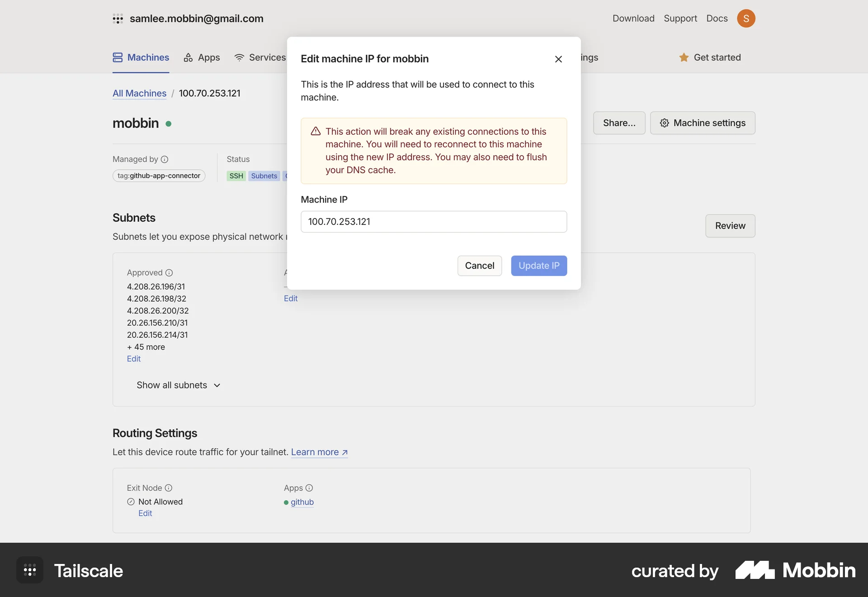Open Docs in the top navigation
This screenshot has height=597, width=868.
point(717,19)
